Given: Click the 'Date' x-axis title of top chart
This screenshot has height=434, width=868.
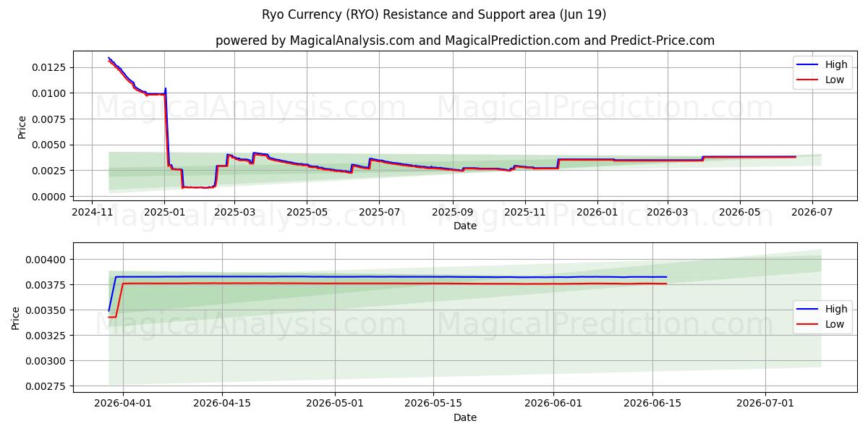Looking at the screenshot, I should (x=465, y=226).
